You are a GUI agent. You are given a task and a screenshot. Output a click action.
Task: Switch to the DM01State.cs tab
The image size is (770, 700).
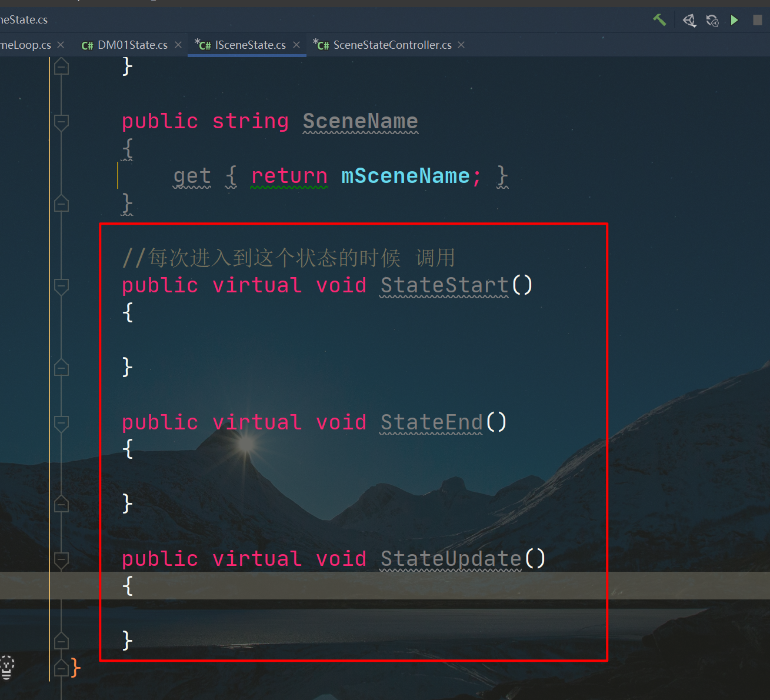(132, 45)
